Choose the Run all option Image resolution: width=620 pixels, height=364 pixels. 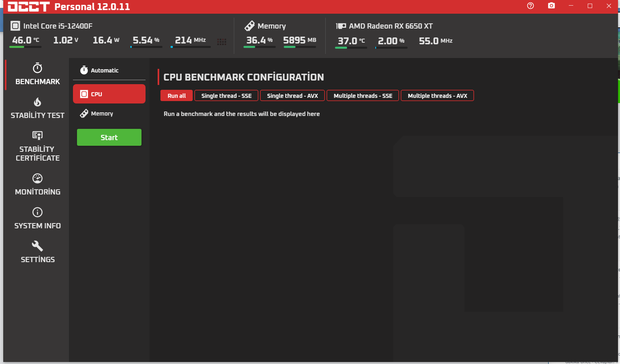177,96
